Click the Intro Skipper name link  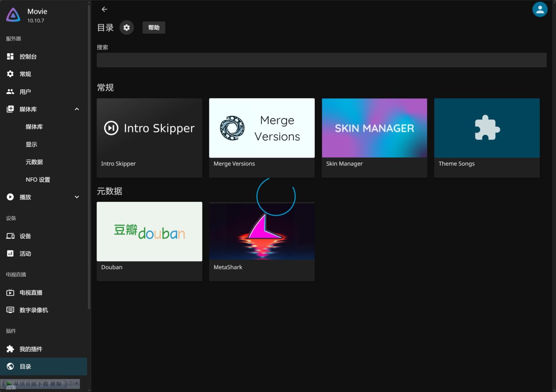118,164
